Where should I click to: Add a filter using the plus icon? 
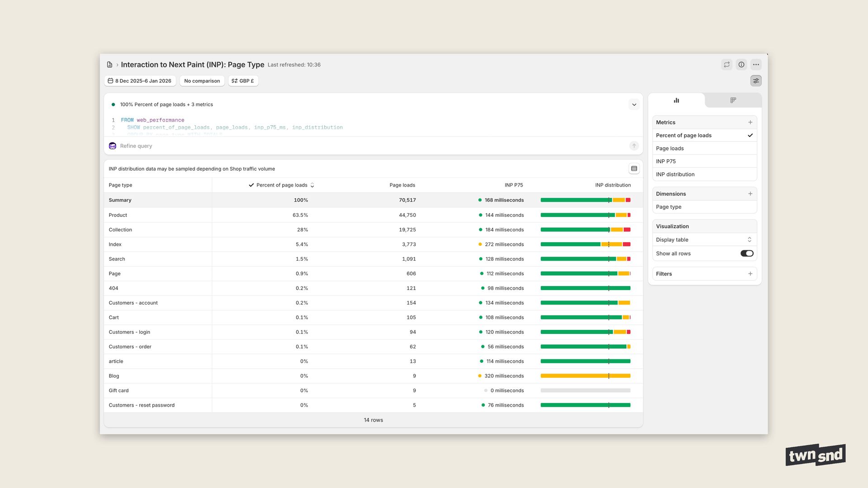coord(750,274)
